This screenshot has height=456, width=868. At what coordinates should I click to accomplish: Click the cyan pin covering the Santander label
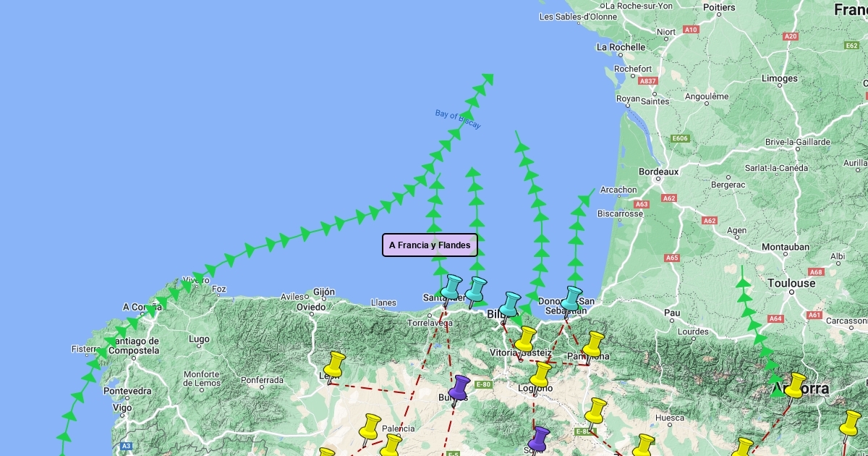451,289
